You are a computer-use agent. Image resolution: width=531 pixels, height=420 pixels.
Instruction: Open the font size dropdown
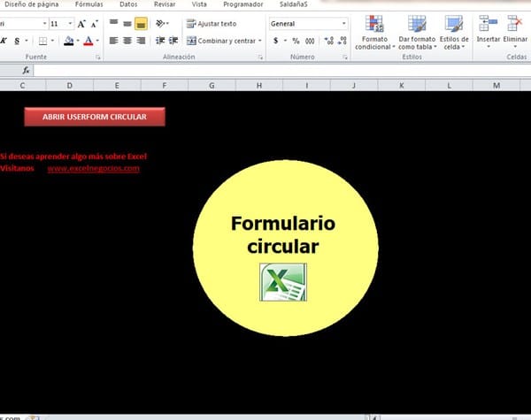click(69, 24)
